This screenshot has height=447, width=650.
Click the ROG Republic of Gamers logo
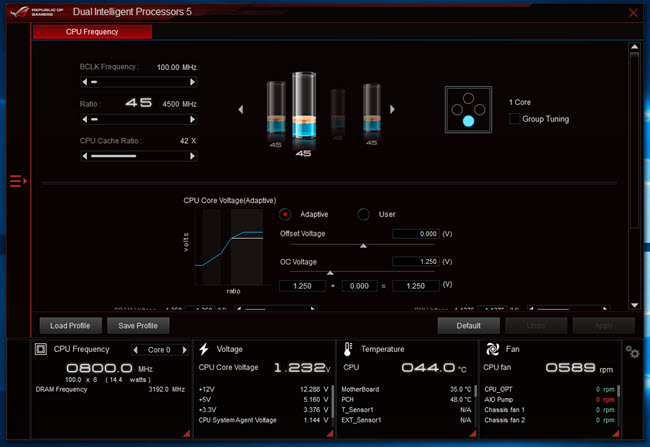[x=36, y=12]
